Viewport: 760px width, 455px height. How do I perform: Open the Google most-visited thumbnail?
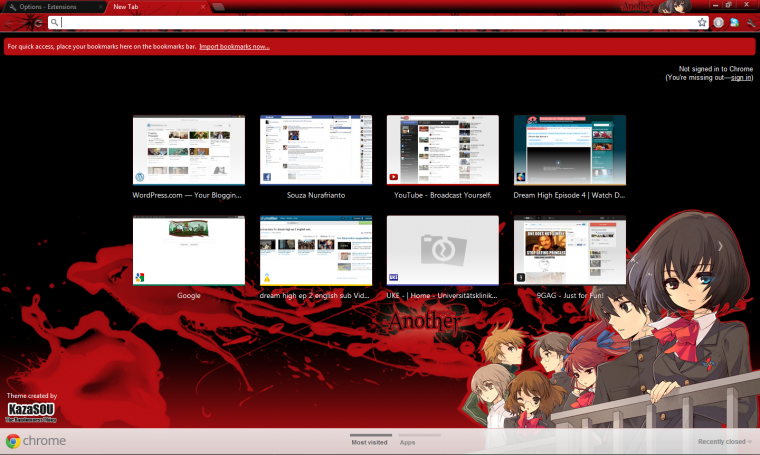pyautogui.click(x=188, y=251)
